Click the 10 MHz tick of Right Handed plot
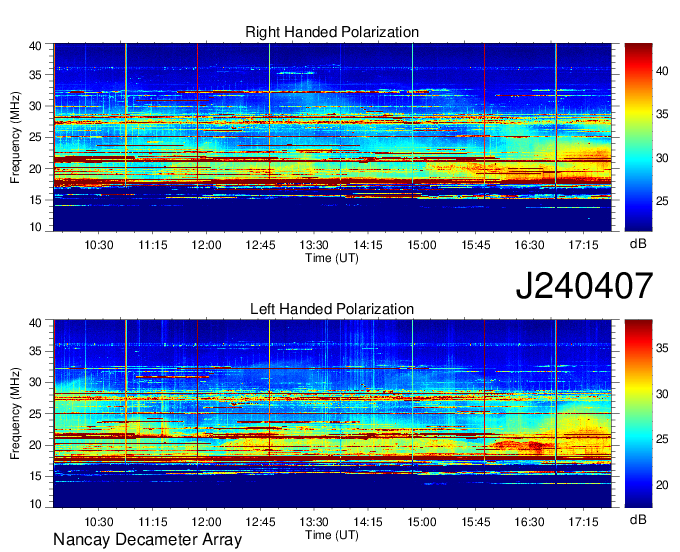Viewport: 680px width, 552px height. click(x=35, y=227)
